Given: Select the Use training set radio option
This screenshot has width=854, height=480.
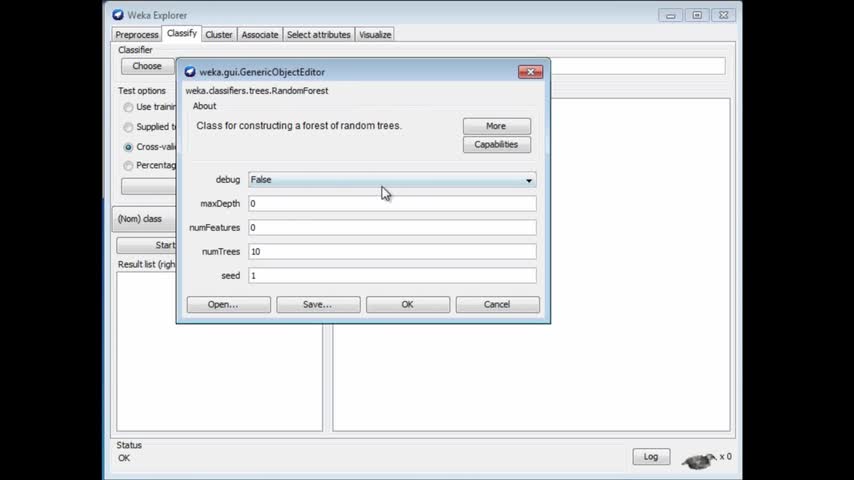Looking at the screenshot, I should 128,107.
